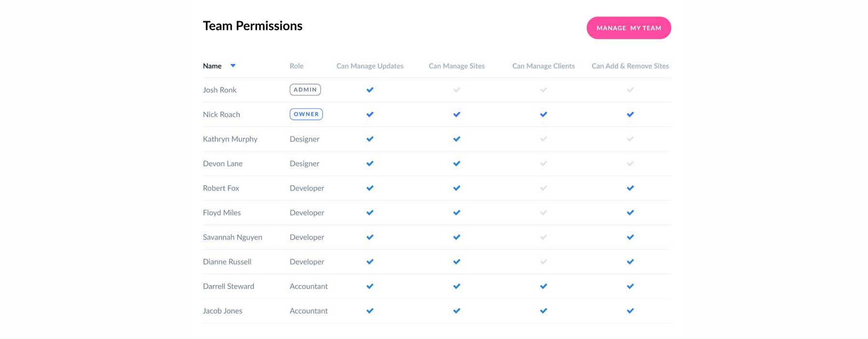Enable Can Manage Sites for Josh Ronk
Image resolution: width=868 pixels, height=339 pixels.
point(456,90)
